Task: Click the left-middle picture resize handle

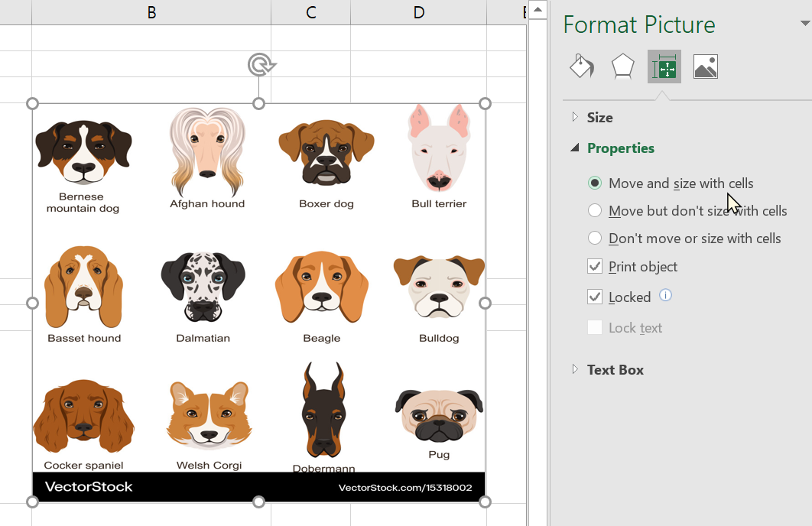Action: coord(32,303)
